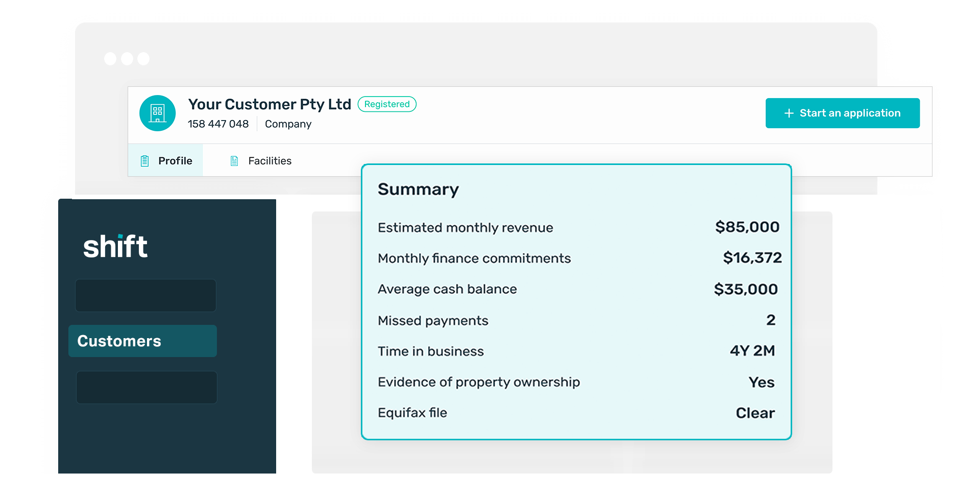Click the Profile clipboard icon
The width and height of the screenshot is (980, 496).
click(145, 161)
